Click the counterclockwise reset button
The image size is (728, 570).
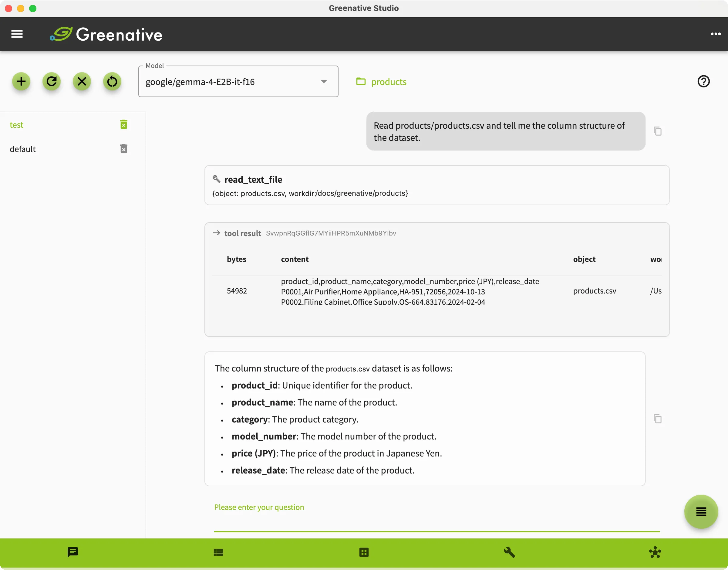click(112, 81)
